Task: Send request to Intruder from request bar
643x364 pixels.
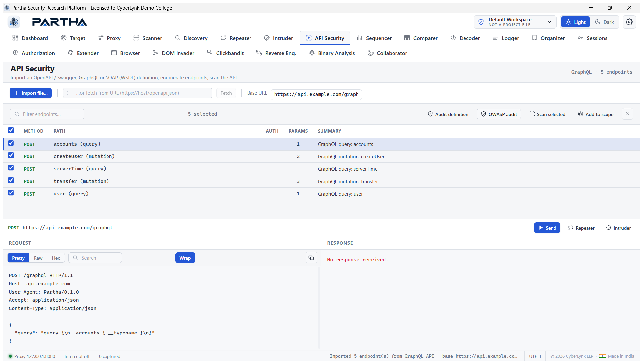Action: point(618,228)
